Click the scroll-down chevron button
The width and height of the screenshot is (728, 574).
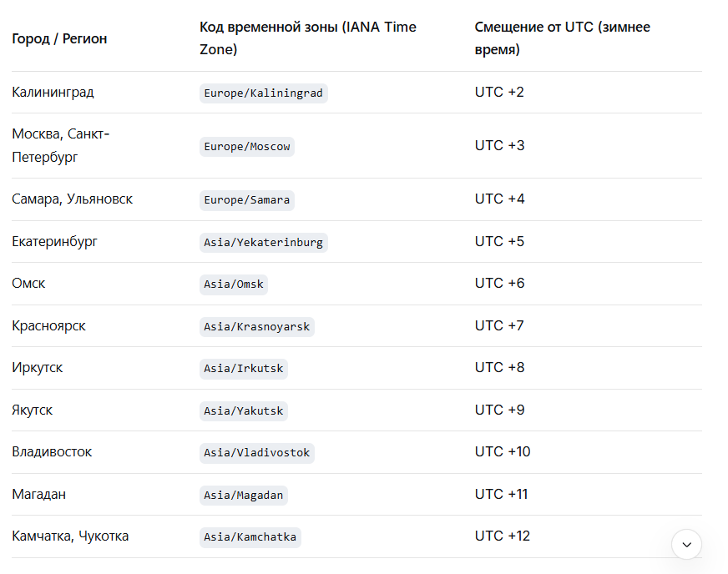(686, 544)
